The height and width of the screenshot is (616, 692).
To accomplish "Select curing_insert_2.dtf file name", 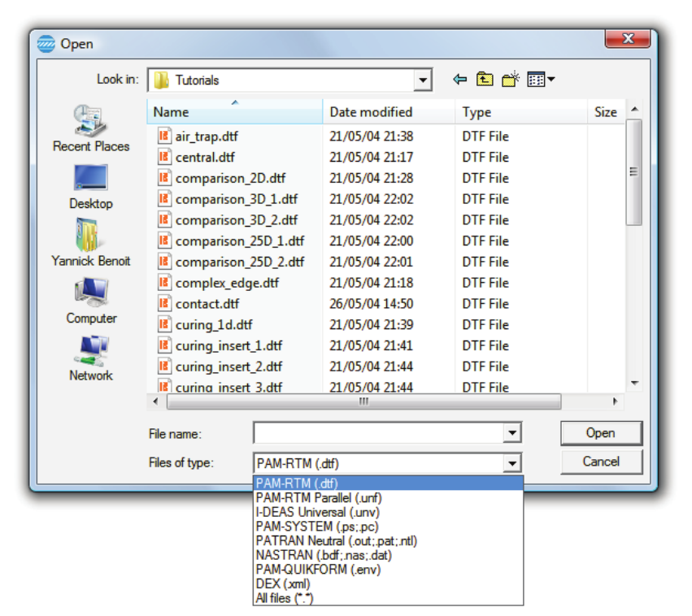I will coord(228,367).
